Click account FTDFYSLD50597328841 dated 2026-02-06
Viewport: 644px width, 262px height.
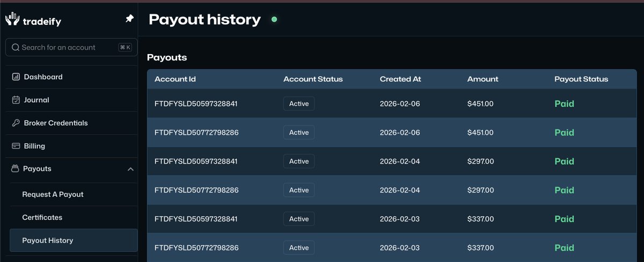[196, 103]
